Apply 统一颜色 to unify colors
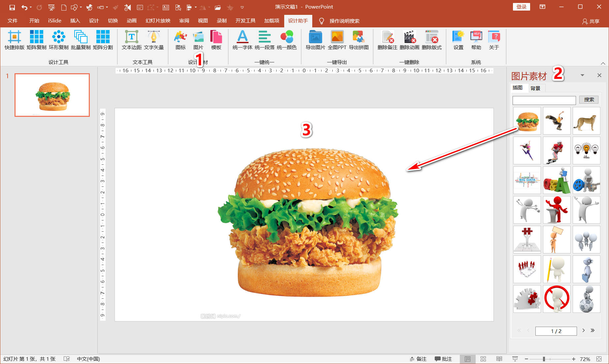This screenshot has width=609, height=364. pos(287,40)
